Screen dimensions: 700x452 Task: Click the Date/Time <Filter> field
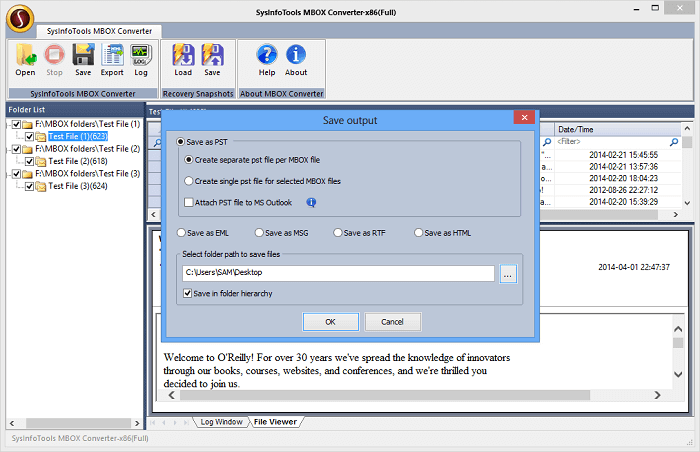pos(610,142)
